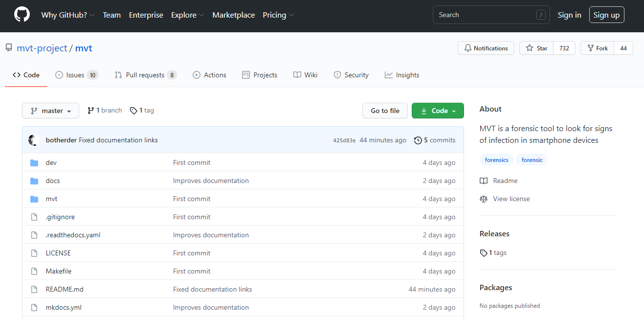Switch to the Issues tab
The height and width of the screenshot is (319, 644).
point(77,75)
